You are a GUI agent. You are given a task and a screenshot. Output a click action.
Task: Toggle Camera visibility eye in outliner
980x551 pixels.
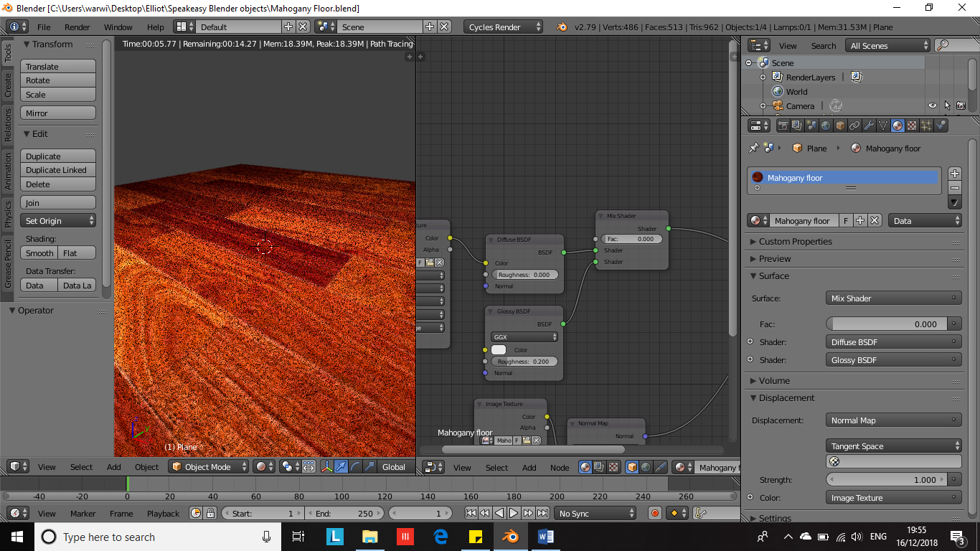(x=932, y=105)
